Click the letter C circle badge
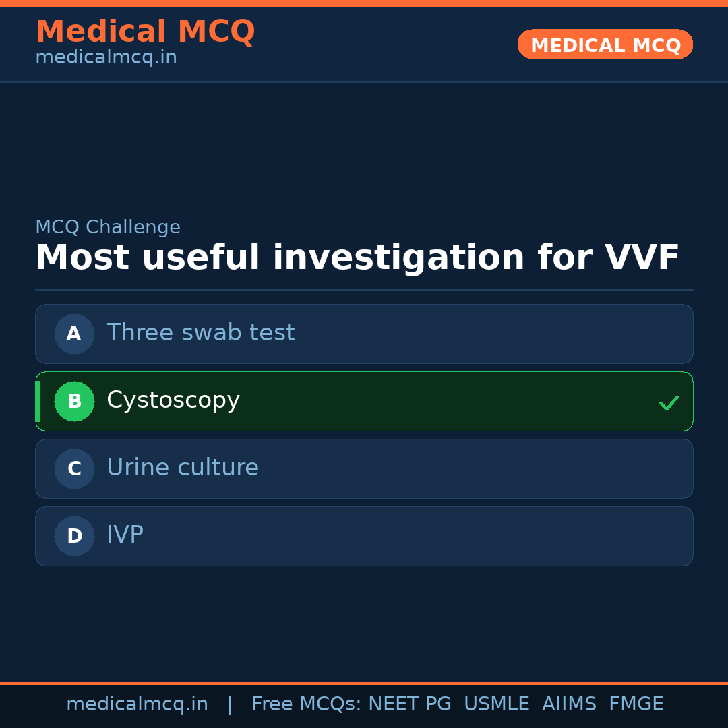Image resolution: width=728 pixels, height=728 pixels. tap(74, 468)
